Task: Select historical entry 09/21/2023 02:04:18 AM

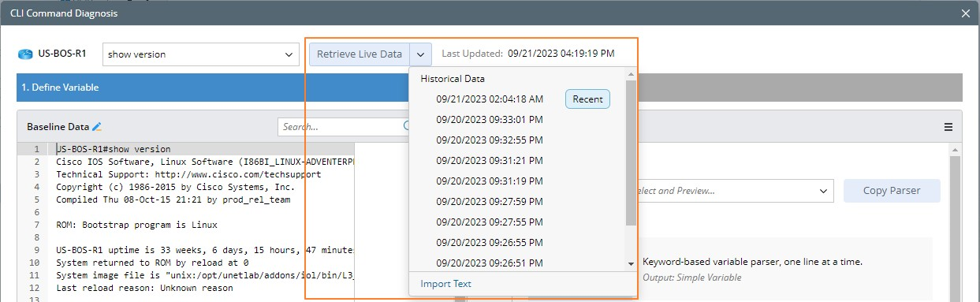Action: (x=490, y=99)
